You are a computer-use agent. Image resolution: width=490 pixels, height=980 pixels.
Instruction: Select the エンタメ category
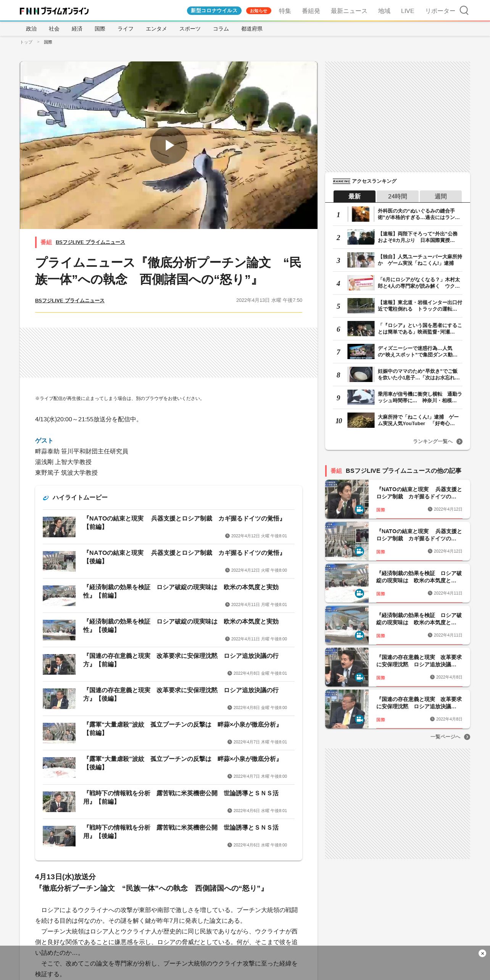156,29
